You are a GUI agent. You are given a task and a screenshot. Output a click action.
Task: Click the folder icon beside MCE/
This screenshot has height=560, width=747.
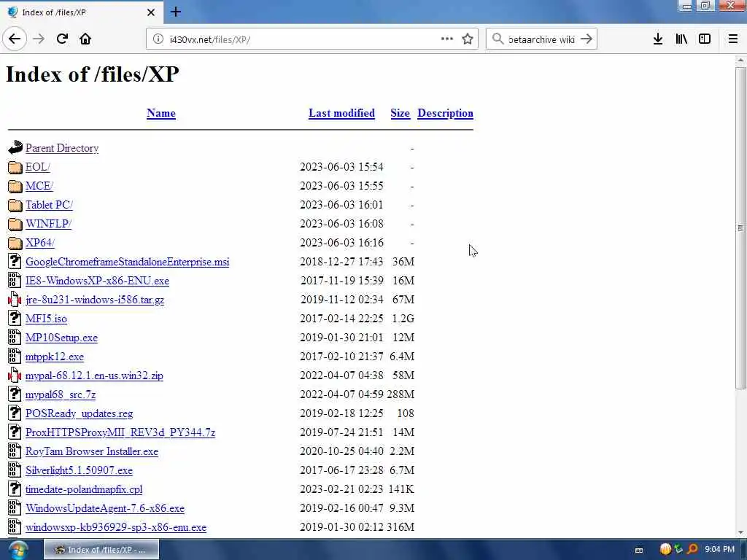point(15,186)
